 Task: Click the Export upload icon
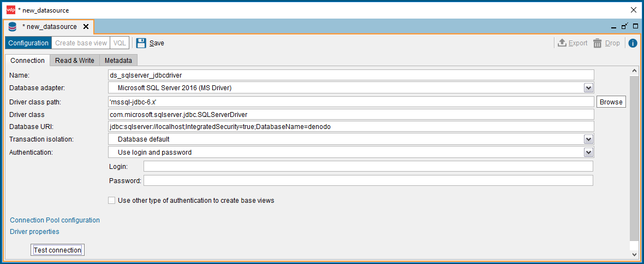(x=562, y=43)
